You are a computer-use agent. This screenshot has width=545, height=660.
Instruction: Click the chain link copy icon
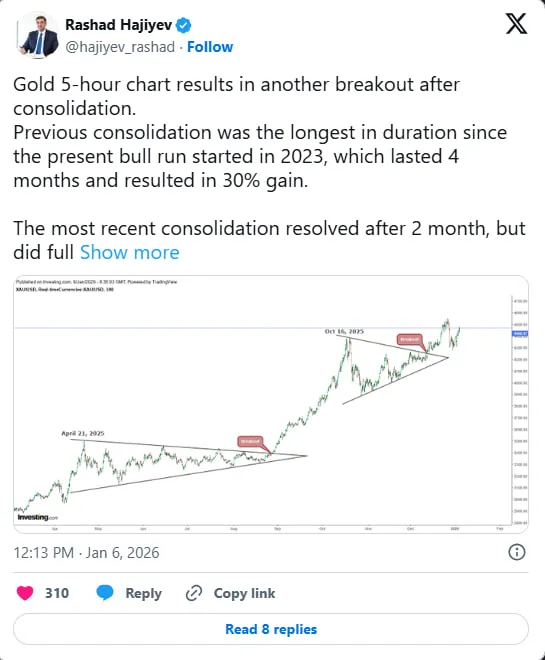point(194,593)
